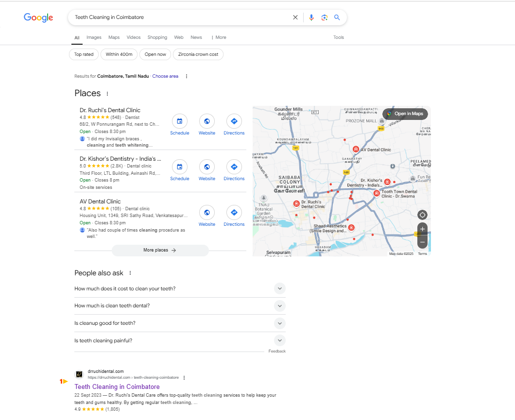
Task: Open Teeth Cleaning in Coimbatore result link
Action: [x=117, y=387]
